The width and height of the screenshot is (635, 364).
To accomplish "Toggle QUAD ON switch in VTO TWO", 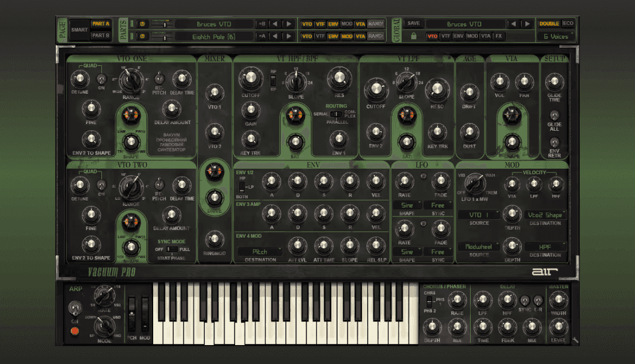I will [x=101, y=185].
